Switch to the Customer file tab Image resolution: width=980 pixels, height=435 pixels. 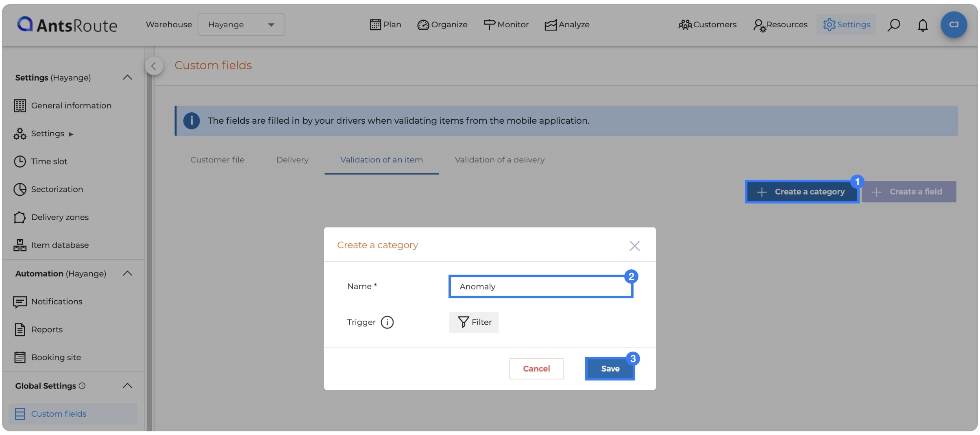(217, 160)
